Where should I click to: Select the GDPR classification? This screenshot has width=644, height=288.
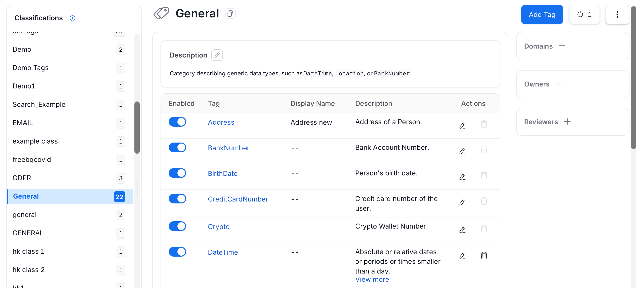70,178
